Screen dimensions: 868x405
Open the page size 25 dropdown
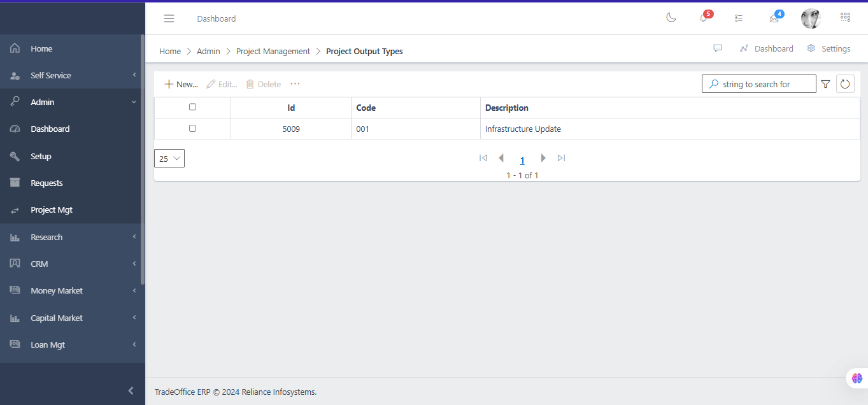pyautogui.click(x=169, y=159)
